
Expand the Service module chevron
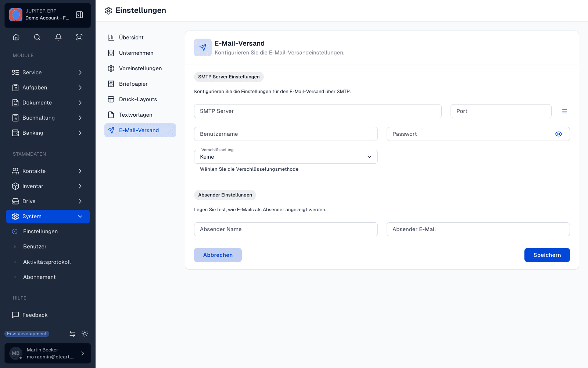point(80,72)
